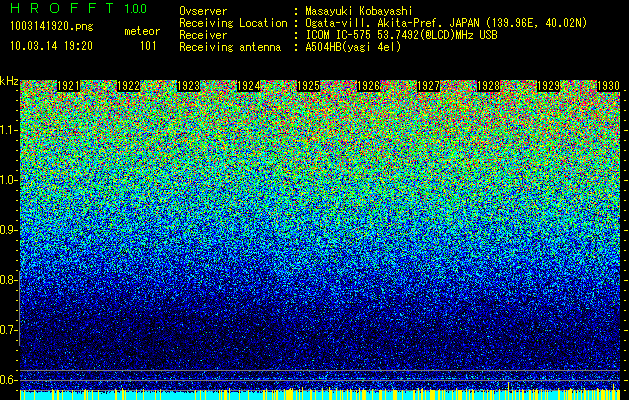
Task: Click the 1927 time marker
Action: tap(429, 86)
